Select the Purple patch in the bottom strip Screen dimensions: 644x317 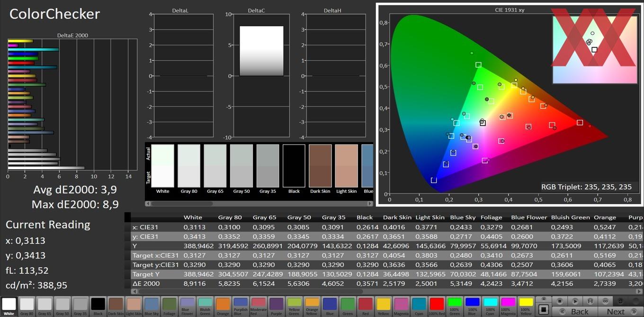click(276, 306)
